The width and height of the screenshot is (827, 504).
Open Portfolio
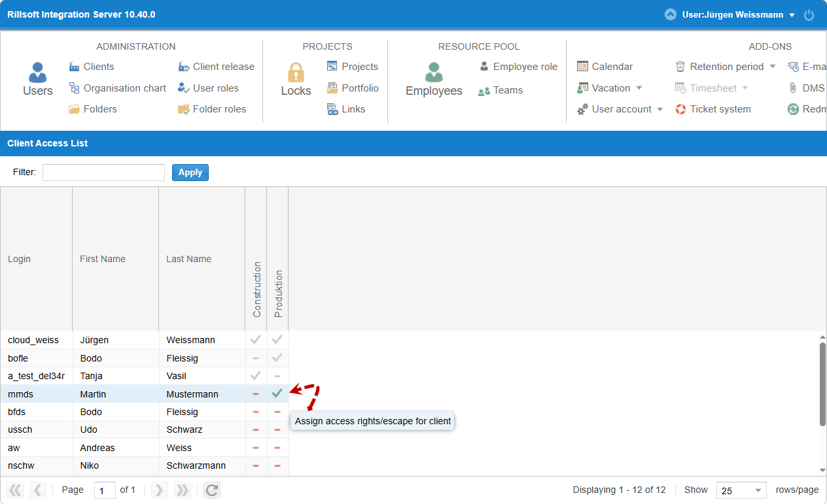(353, 88)
